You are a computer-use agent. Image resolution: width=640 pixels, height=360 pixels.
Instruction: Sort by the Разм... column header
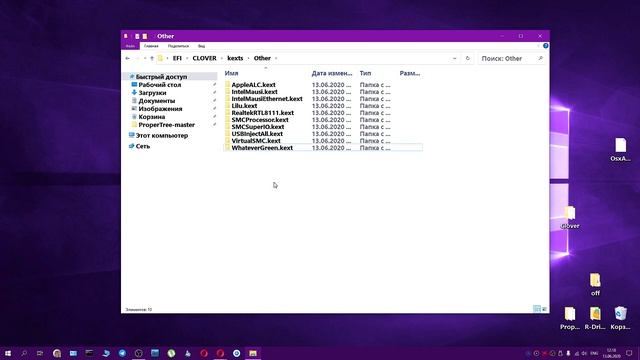coord(410,73)
